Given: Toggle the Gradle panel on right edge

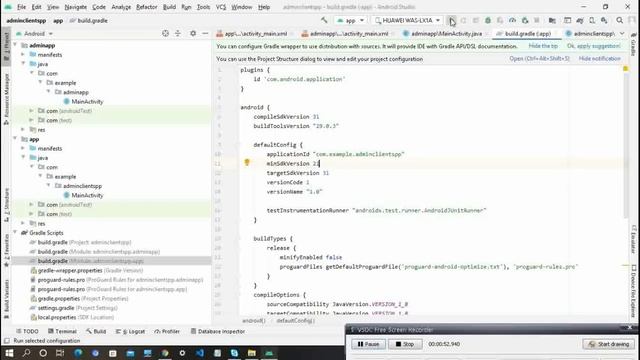Looking at the screenshot, I should click(634, 44).
